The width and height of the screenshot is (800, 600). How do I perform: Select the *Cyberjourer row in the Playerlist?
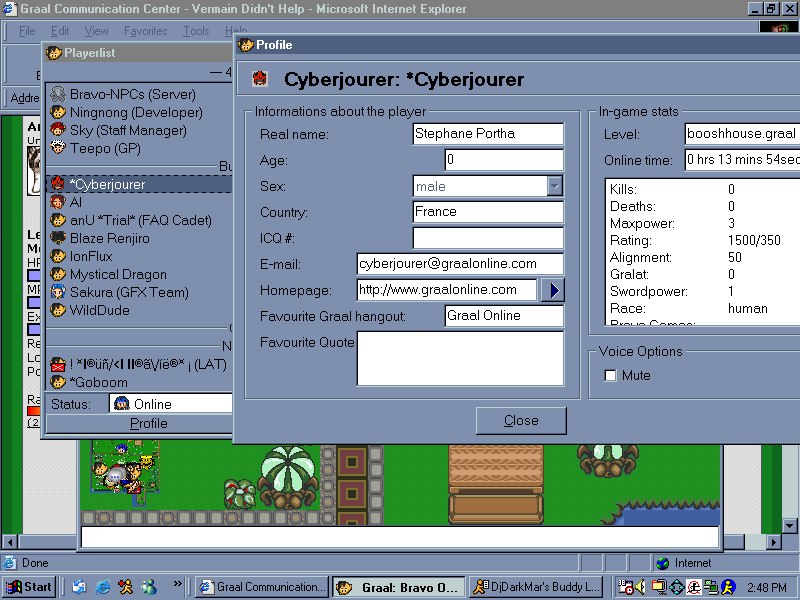pyautogui.click(x=139, y=184)
